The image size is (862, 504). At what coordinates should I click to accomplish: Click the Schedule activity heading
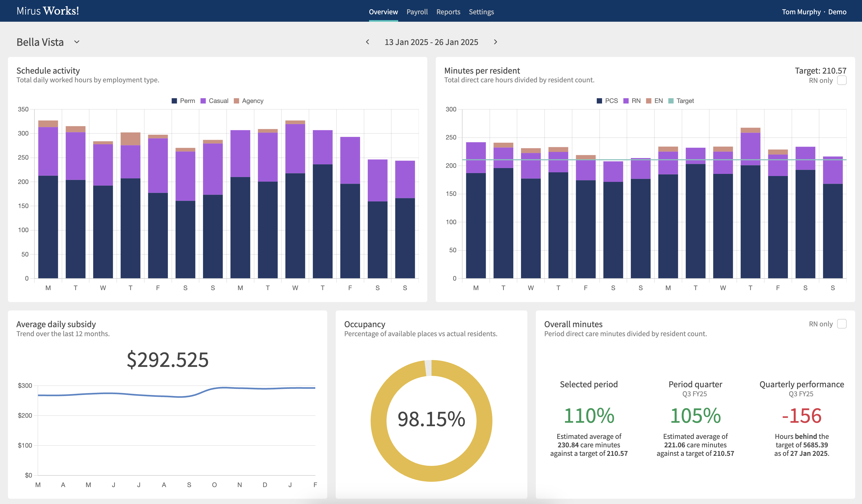coord(48,70)
